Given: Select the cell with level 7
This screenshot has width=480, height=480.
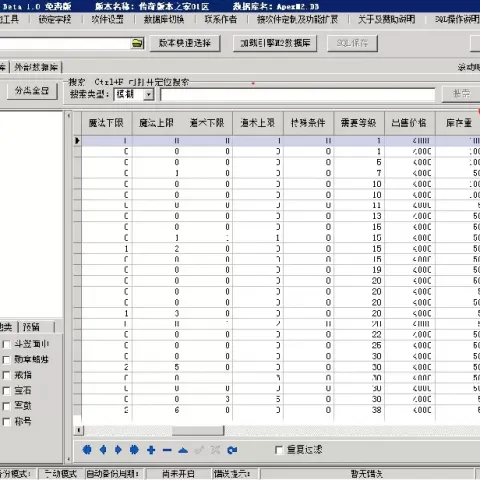Looking at the screenshot, I should coord(359,173).
